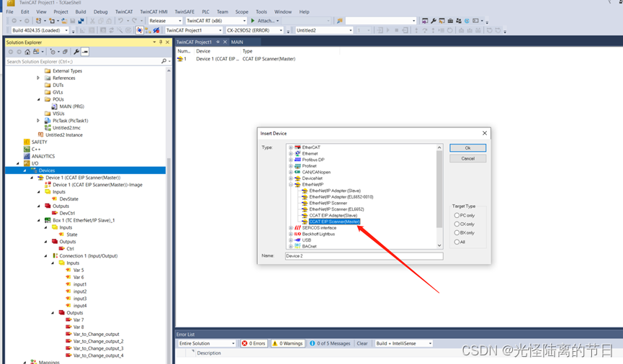Screen dimensions: 623x364
Task: Open the Entire Solution dropdown in Error List
Action: point(233,343)
